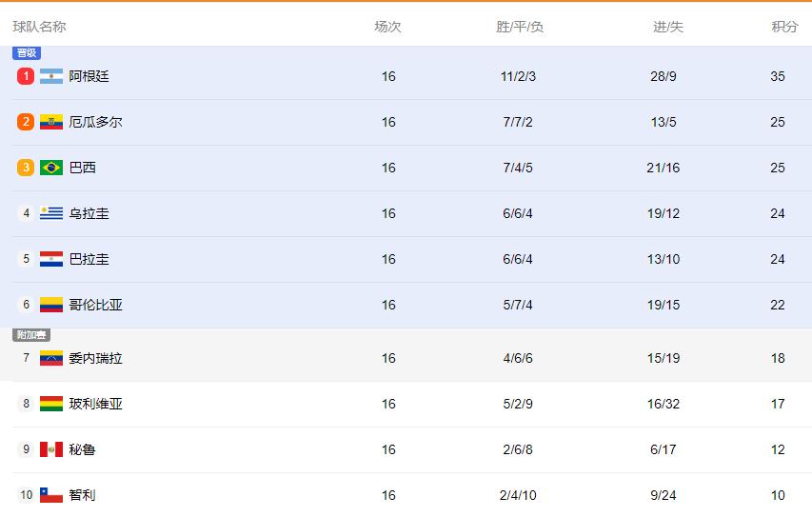Click the Peru flag icon
Image resolution: width=812 pixels, height=517 pixels.
coord(51,449)
